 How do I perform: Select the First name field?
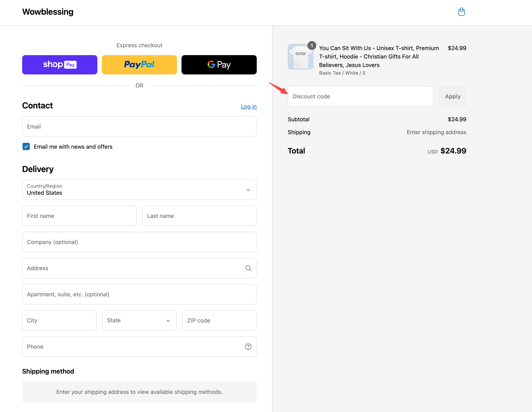79,216
